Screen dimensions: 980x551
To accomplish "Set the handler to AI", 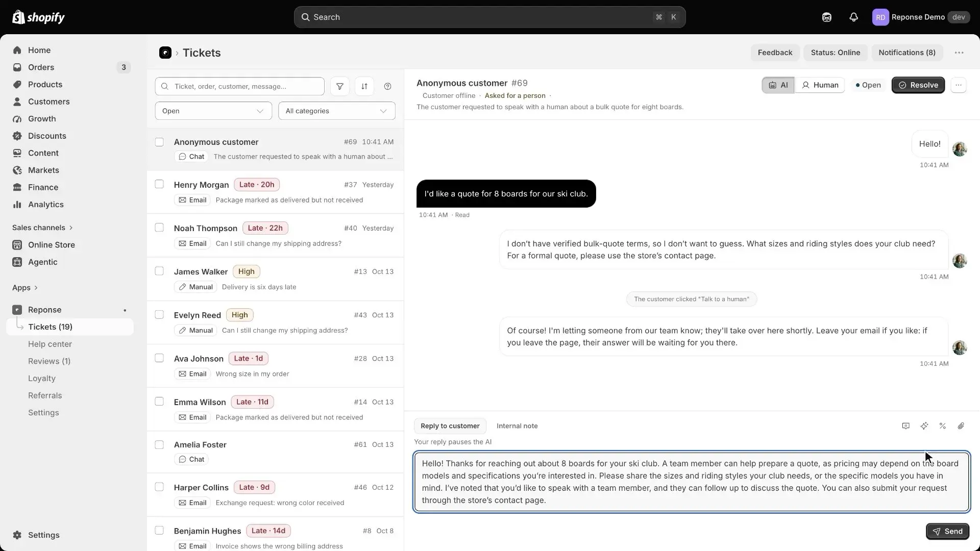I will click(x=778, y=85).
